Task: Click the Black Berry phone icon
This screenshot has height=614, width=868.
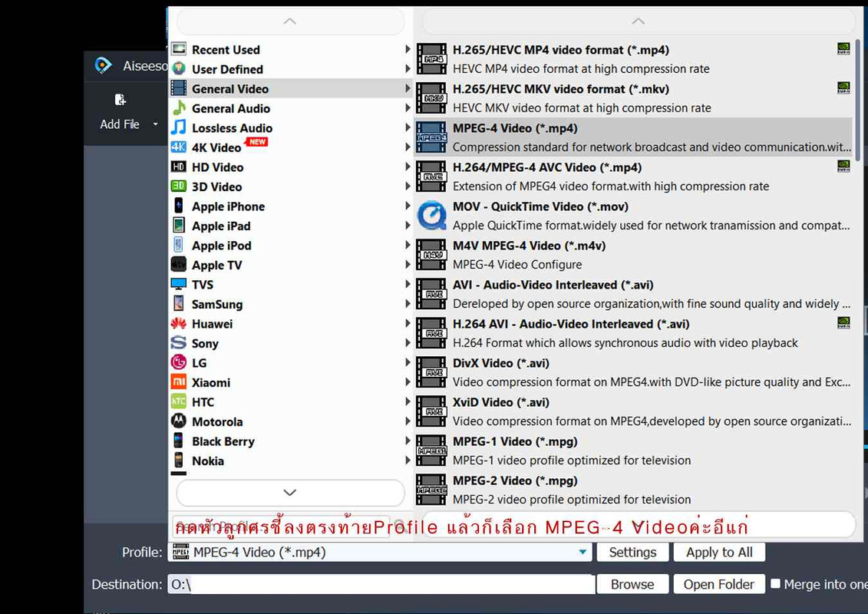Action: click(x=179, y=441)
